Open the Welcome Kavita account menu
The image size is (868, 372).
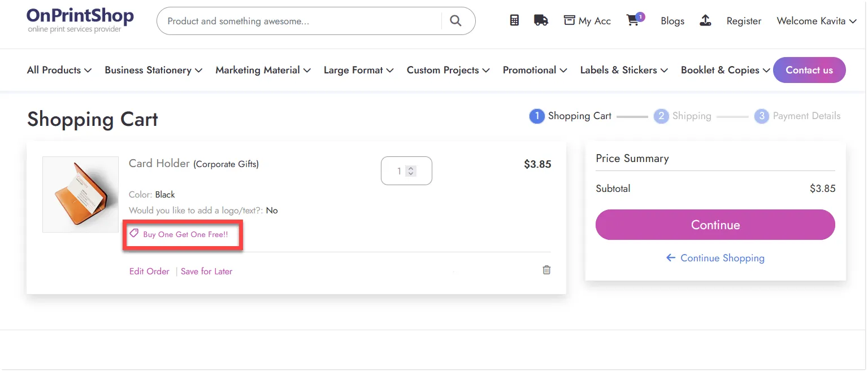[817, 21]
